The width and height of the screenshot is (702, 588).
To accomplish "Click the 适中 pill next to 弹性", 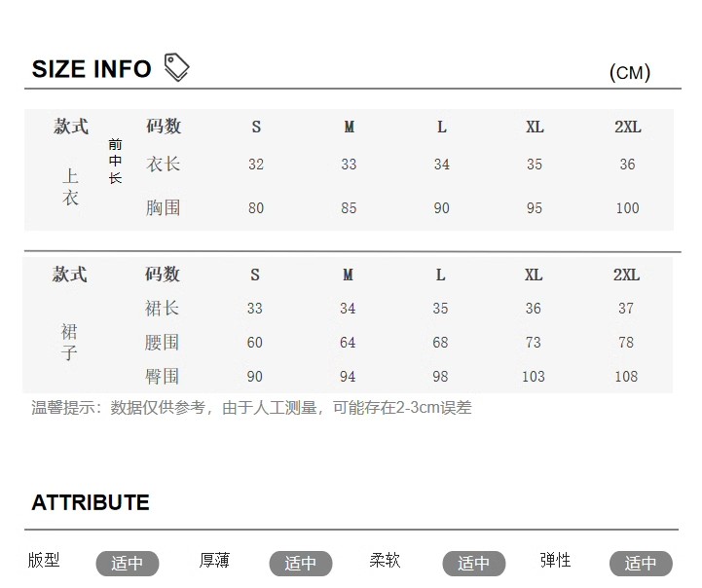I will 641,563.
